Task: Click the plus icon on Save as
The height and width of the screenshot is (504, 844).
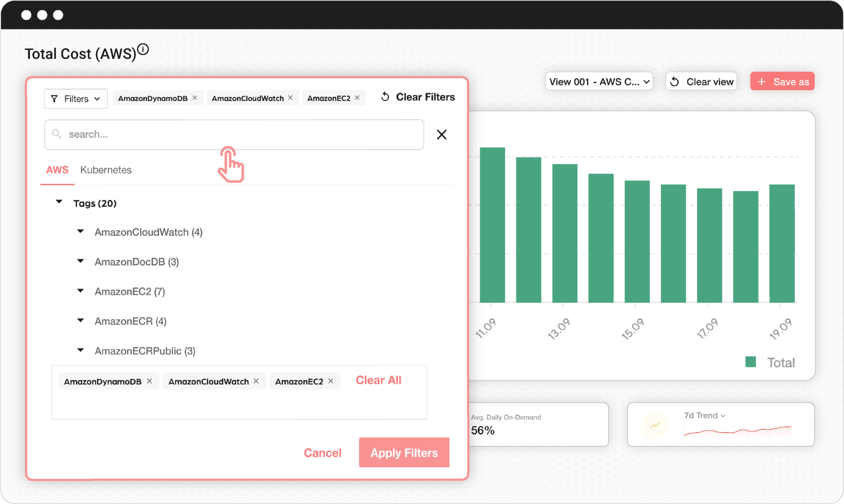Action: tap(762, 82)
